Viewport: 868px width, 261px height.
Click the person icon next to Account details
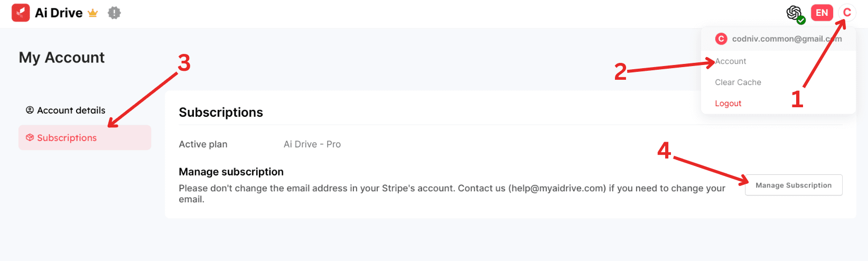(30, 110)
